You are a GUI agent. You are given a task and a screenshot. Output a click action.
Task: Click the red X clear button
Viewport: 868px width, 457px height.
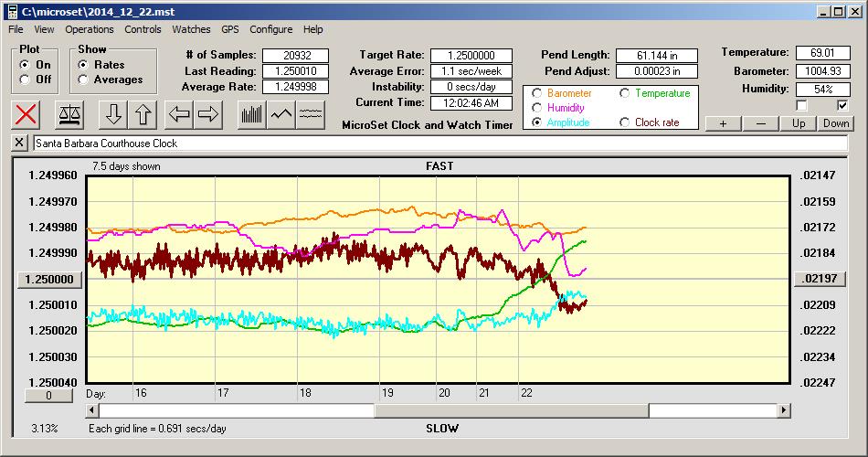26,114
